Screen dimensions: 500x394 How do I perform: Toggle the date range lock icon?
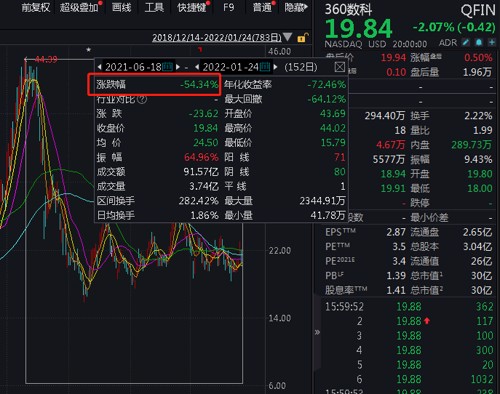(302, 37)
